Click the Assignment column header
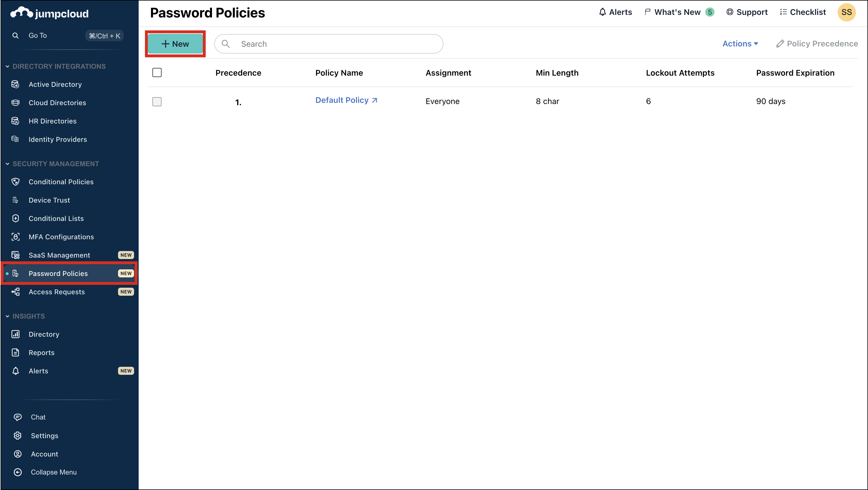 [448, 73]
